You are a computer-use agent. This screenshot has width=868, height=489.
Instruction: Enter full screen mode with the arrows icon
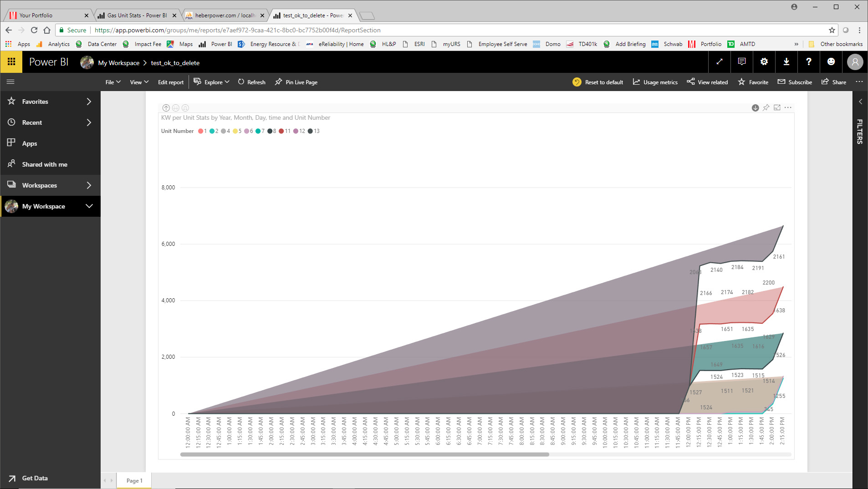coord(720,62)
